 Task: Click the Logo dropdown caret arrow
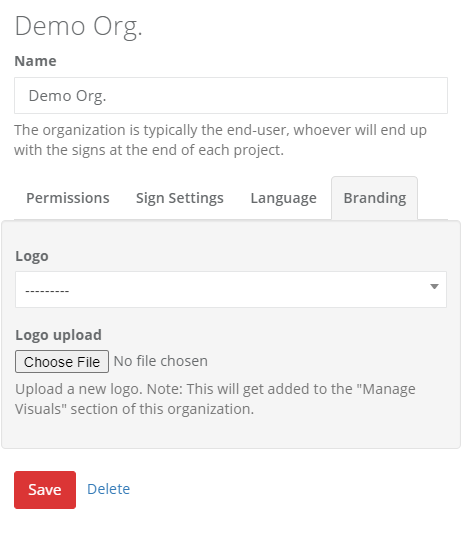(x=434, y=286)
